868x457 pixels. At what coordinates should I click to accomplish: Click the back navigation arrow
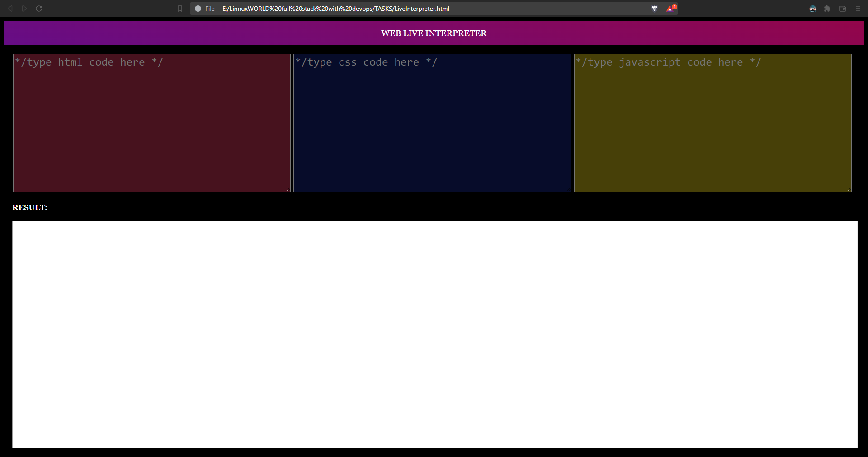pyautogui.click(x=10, y=8)
